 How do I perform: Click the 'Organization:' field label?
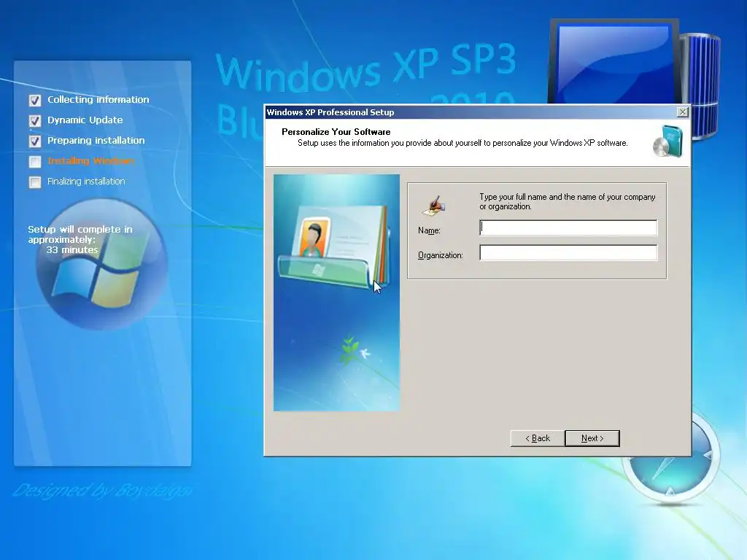click(440, 255)
